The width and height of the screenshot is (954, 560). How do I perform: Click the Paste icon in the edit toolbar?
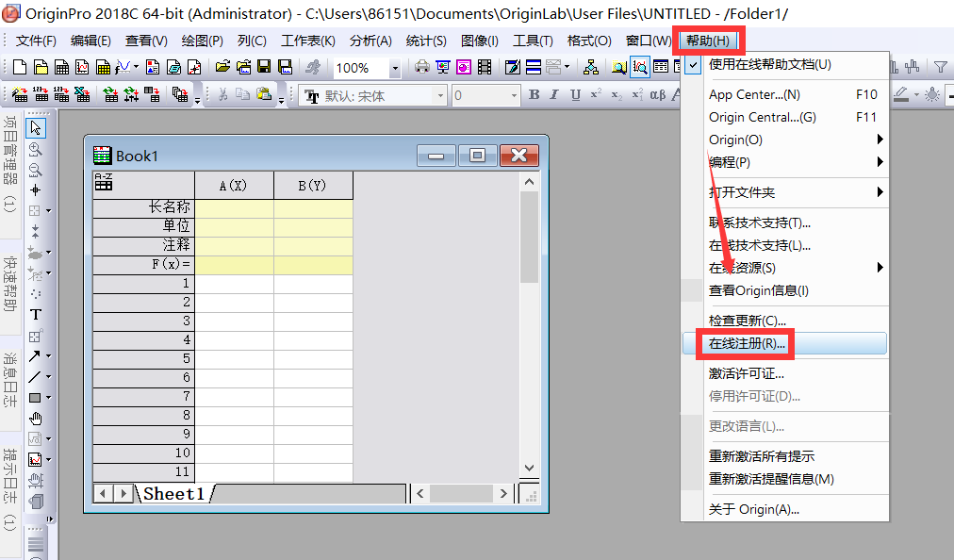[x=264, y=95]
